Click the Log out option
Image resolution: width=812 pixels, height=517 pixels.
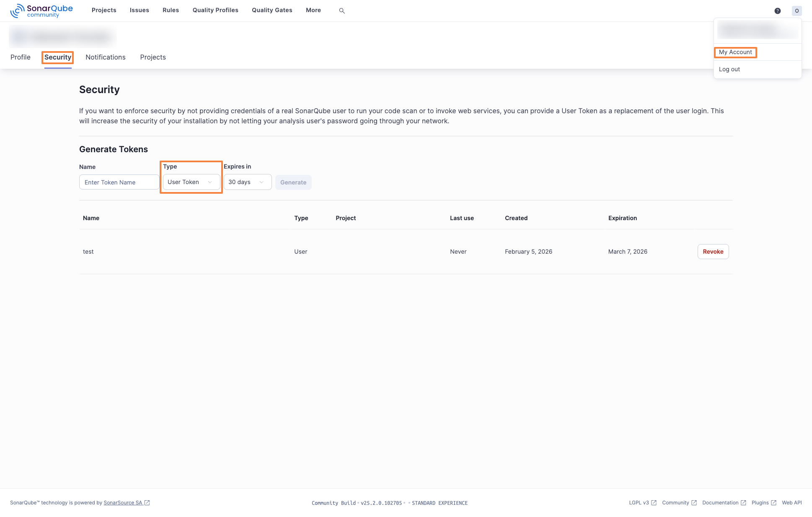(x=729, y=69)
